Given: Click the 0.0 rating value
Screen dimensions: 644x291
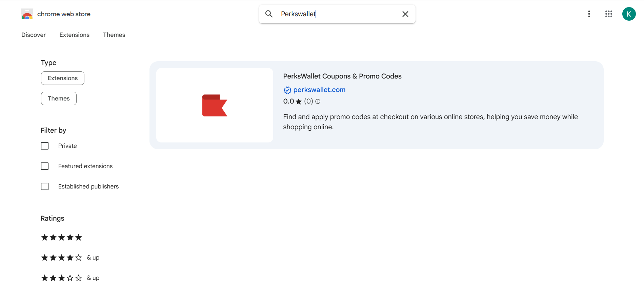Looking at the screenshot, I should click(x=289, y=101).
